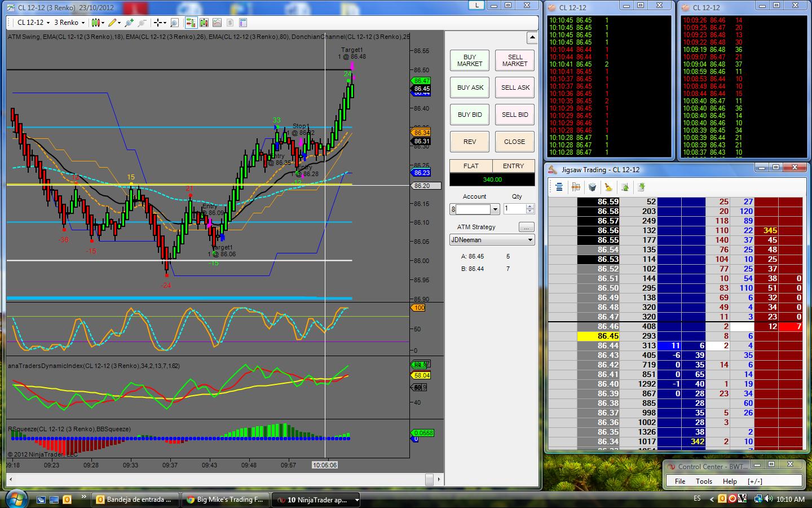Click Jigsaw column layout icon
Screen dimensions: 812x508
point(576,187)
